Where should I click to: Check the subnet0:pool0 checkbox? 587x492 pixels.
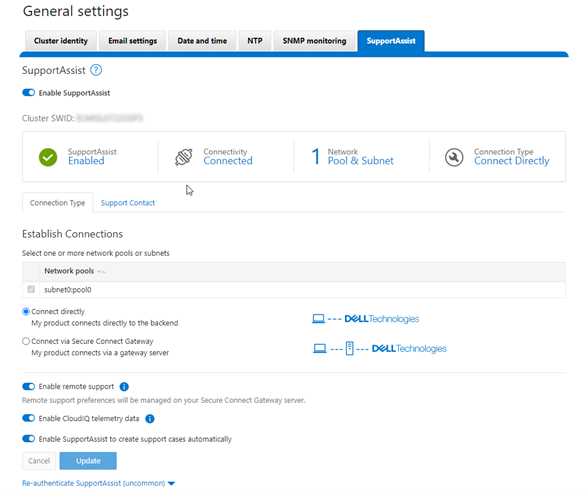31,289
